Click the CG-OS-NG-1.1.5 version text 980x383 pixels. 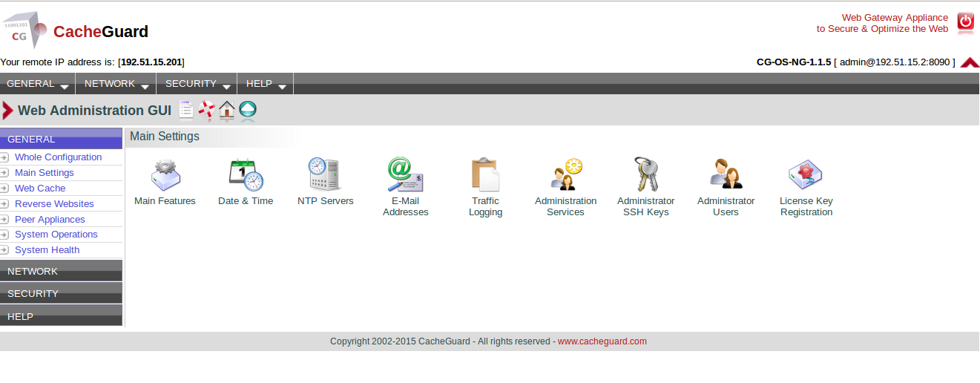(x=794, y=62)
